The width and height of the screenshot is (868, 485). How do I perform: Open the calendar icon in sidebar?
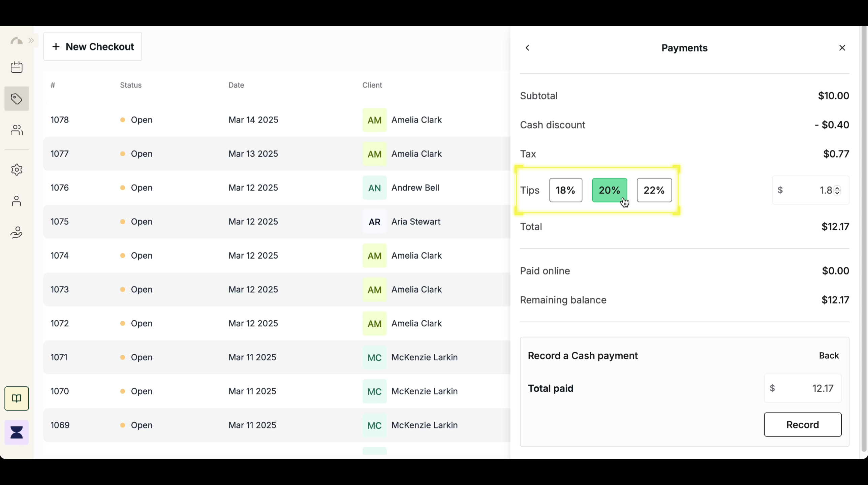pos(17,67)
